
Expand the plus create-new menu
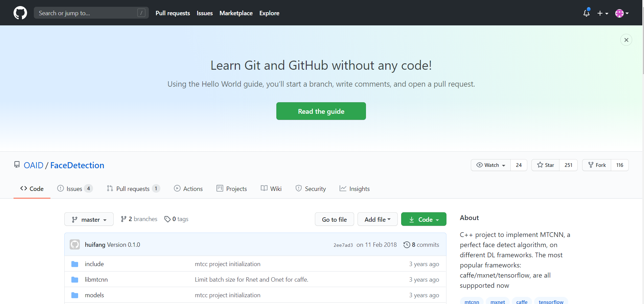pyautogui.click(x=603, y=13)
